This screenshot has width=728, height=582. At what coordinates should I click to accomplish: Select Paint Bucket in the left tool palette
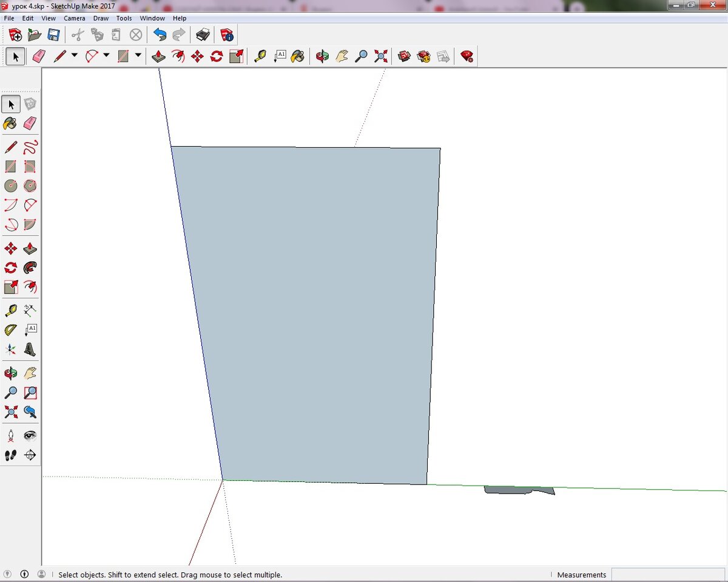pos(10,124)
